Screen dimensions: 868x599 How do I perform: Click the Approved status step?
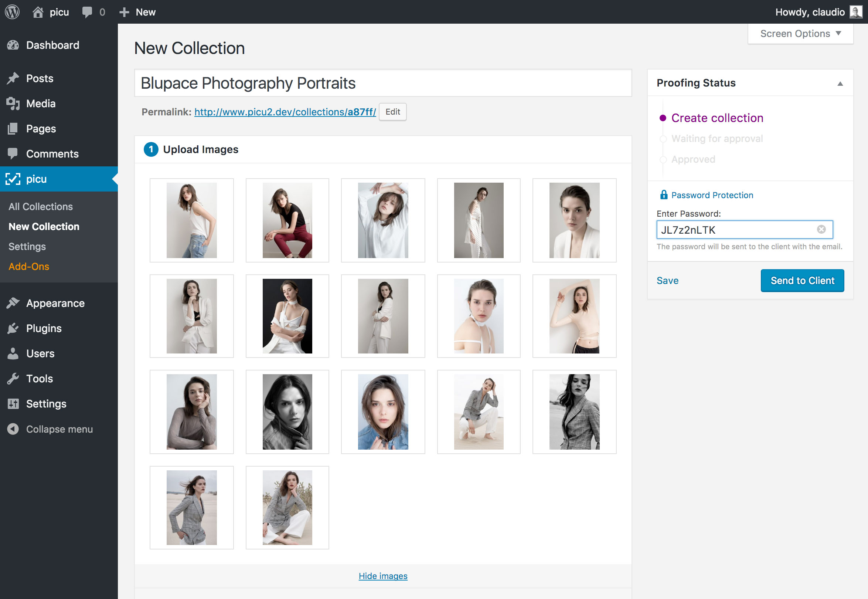(693, 159)
